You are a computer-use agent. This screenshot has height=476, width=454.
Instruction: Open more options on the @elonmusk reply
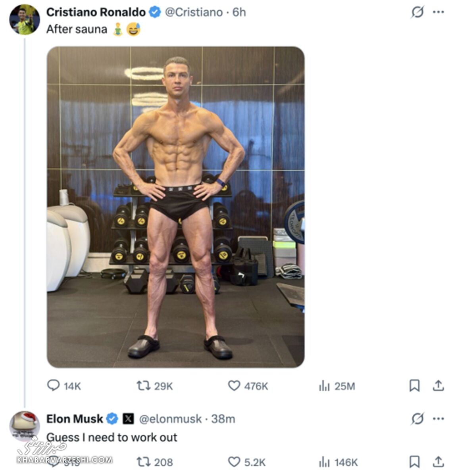click(x=439, y=418)
